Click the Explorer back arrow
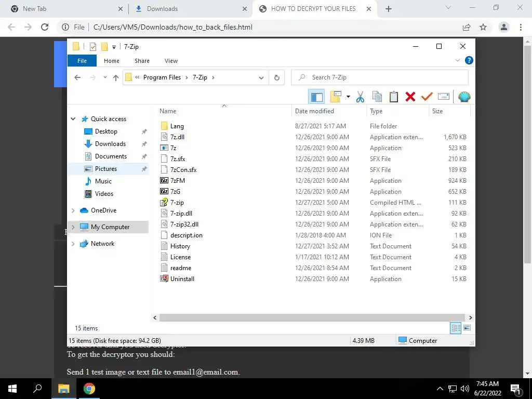 [77, 78]
